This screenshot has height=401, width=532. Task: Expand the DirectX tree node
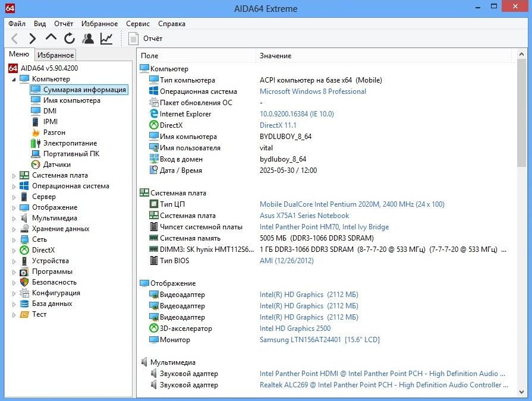pos(14,251)
